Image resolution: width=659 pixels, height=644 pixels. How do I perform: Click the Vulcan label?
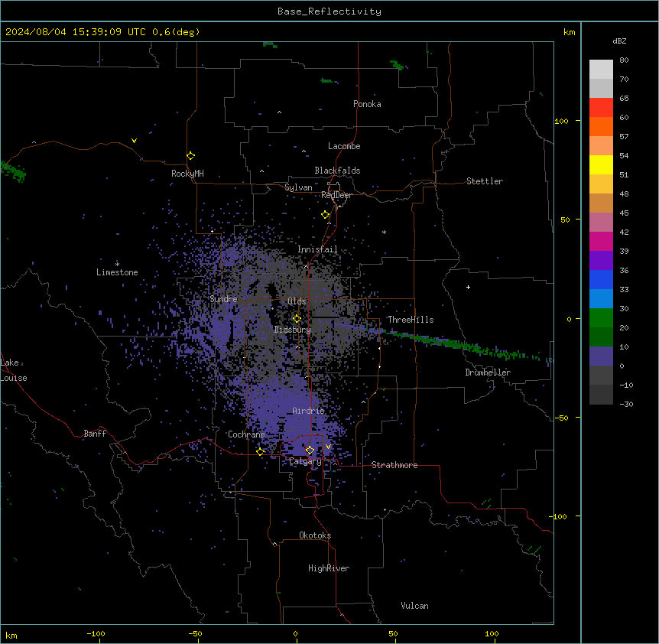click(x=415, y=606)
